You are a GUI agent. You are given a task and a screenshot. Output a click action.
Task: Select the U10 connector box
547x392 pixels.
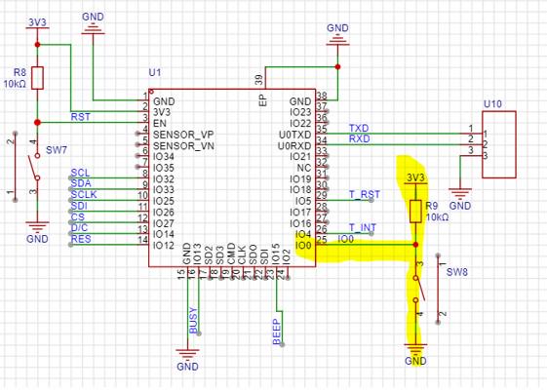pyautogui.click(x=499, y=144)
